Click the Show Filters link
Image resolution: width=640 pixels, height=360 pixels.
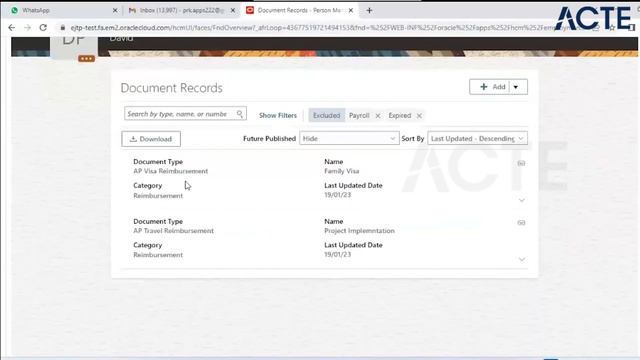[278, 116]
